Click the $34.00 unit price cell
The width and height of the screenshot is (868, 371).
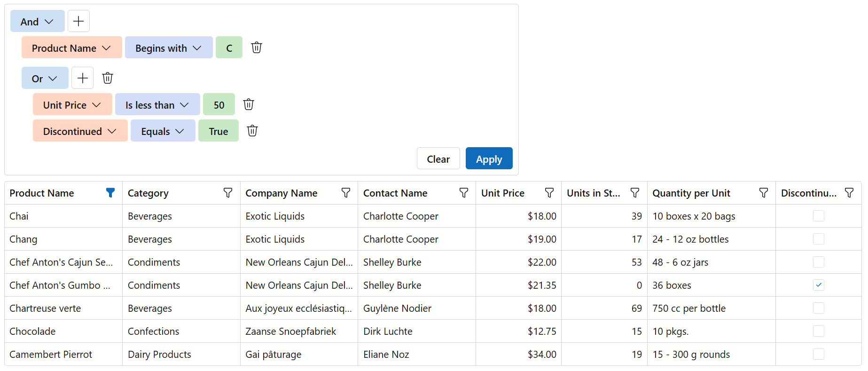pos(518,354)
